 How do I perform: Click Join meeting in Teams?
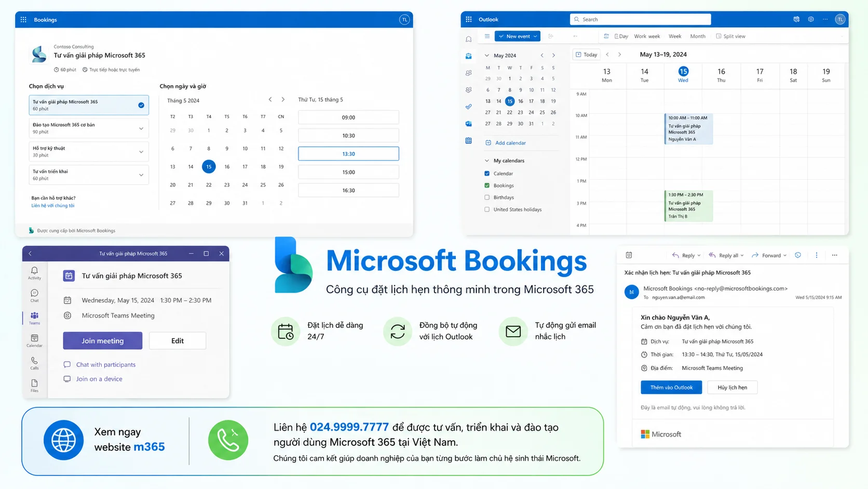pos(103,341)
